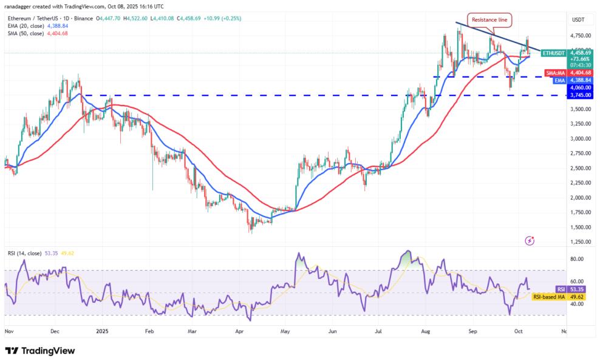Open the USDT currency selector on price axis
Viewport: 600px width, 364px height.
tap(577, 19)
